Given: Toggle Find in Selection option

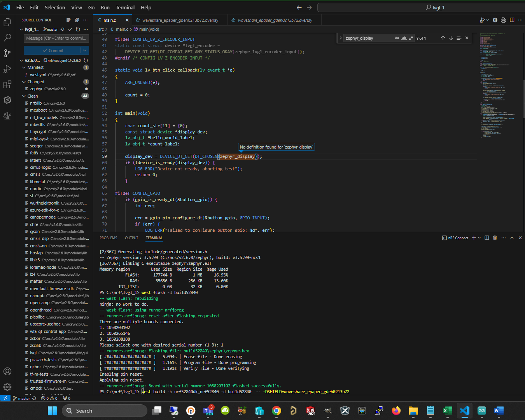Looking at the screenshot, I should click(x=459, y=38).
